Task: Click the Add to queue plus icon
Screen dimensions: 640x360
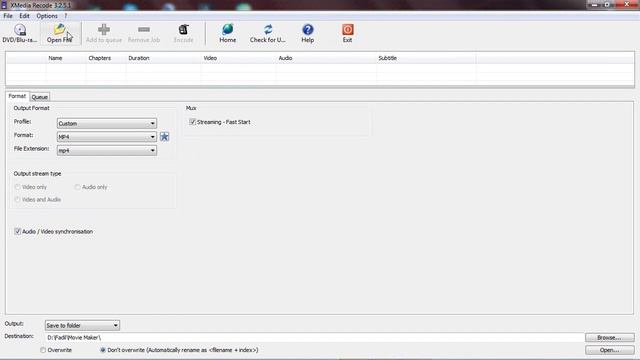Action: (x=104, y=30)
